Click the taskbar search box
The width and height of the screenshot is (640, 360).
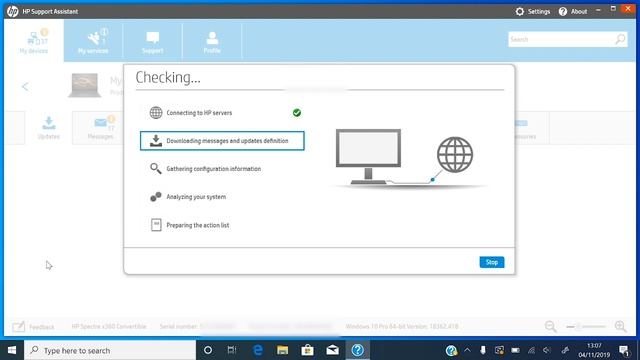point(110,350)
